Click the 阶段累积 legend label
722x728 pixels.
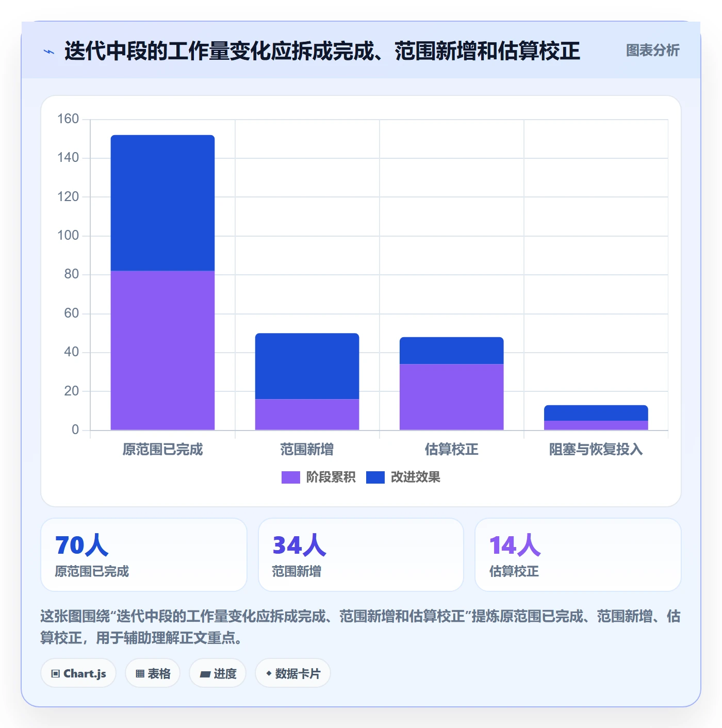pyautogui.click(x=331, y=477)
